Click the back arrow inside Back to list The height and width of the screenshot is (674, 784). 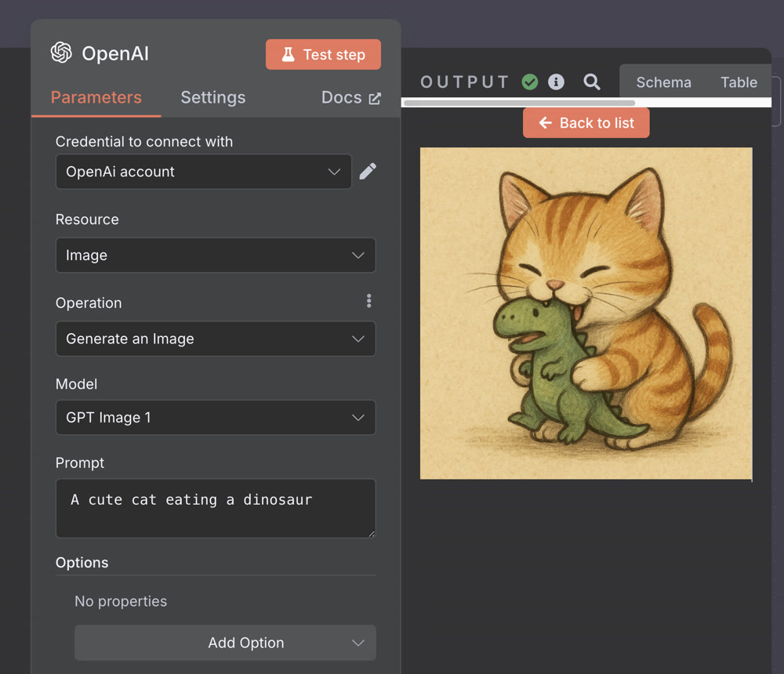click(x=545, y=122)
